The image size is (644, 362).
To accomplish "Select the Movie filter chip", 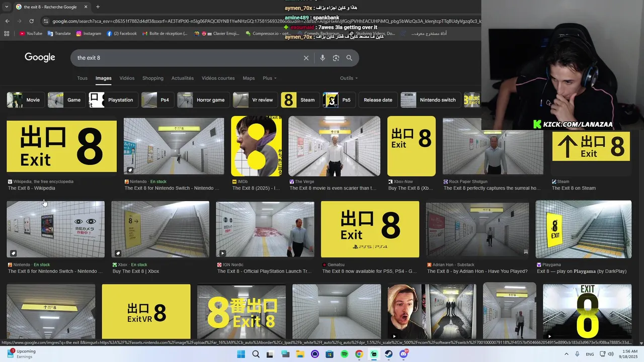I will pos(26,100).
